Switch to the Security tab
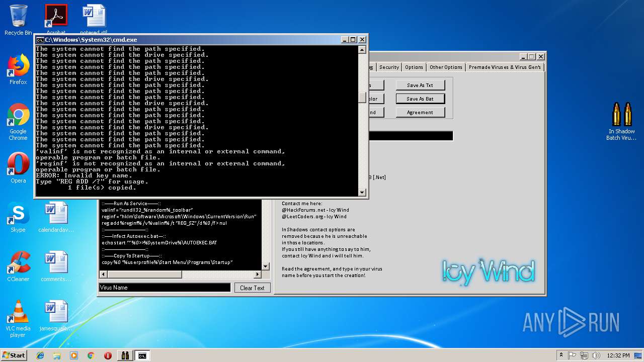The image size is (644, 362). [x=389, y=67]
